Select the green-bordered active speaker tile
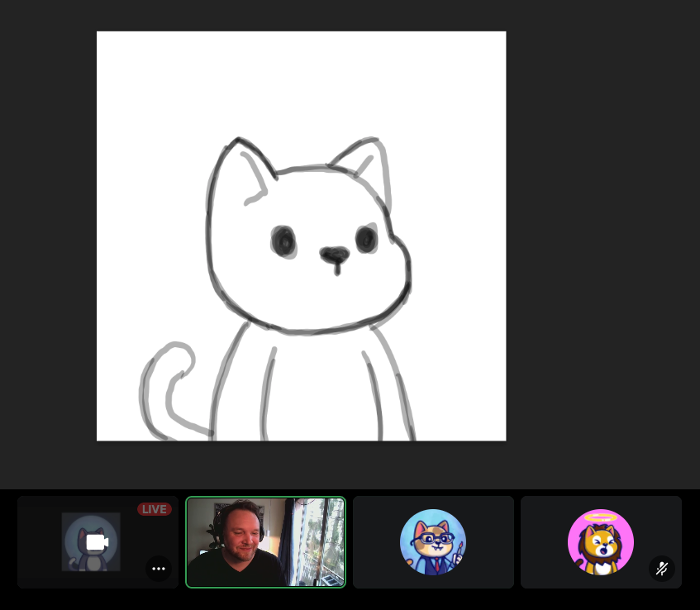The width and height of the screenshot is (700, 610). 265,541
